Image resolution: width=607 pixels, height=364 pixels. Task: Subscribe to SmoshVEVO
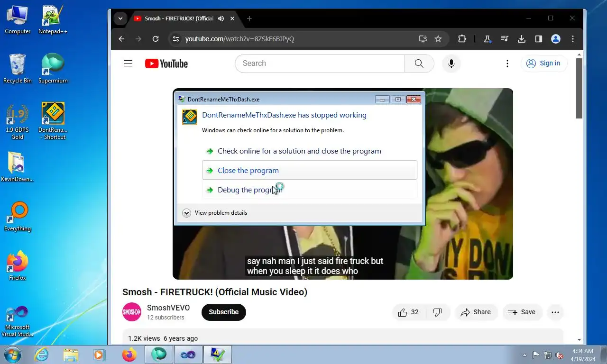[x=224, y=312]
